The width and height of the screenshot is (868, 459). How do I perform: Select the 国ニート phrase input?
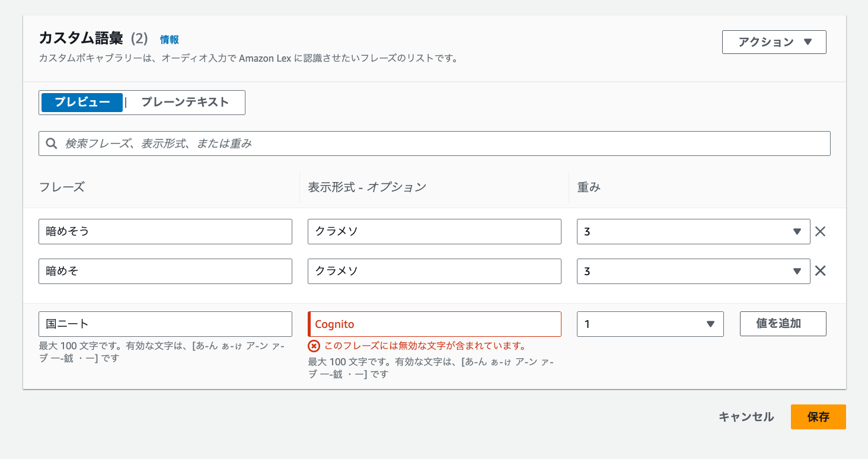coord(165,324)
